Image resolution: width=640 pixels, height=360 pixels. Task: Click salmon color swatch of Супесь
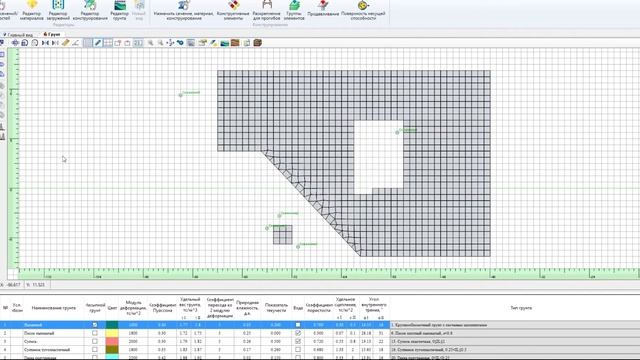point(112,341)
